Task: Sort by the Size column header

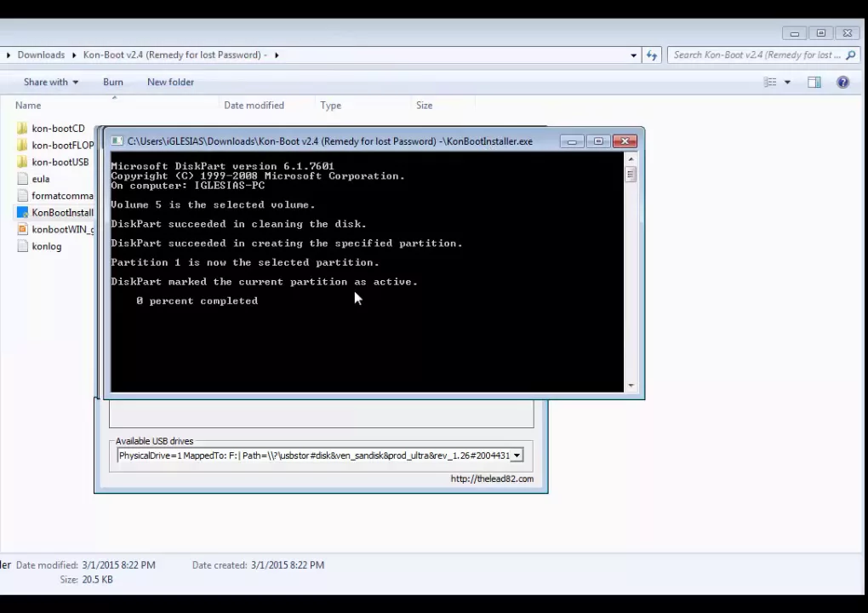Action: 424,106
